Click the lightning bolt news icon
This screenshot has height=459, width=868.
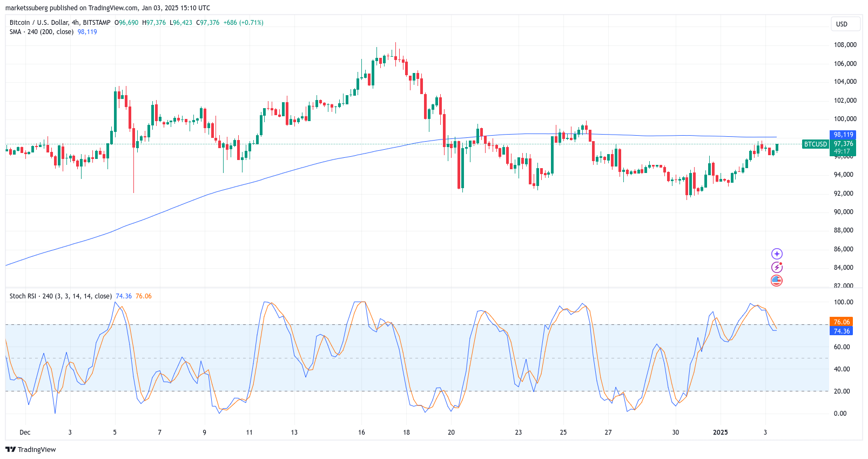pos(777,267)
